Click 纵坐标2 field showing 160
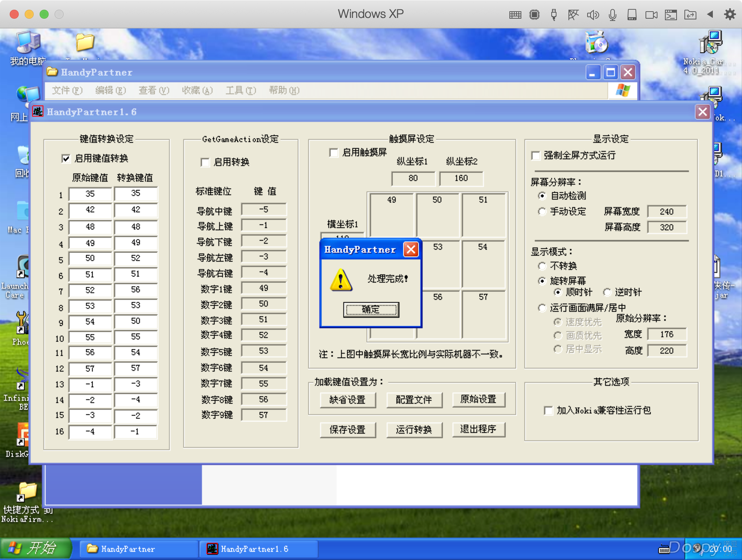 coord(461,178)
